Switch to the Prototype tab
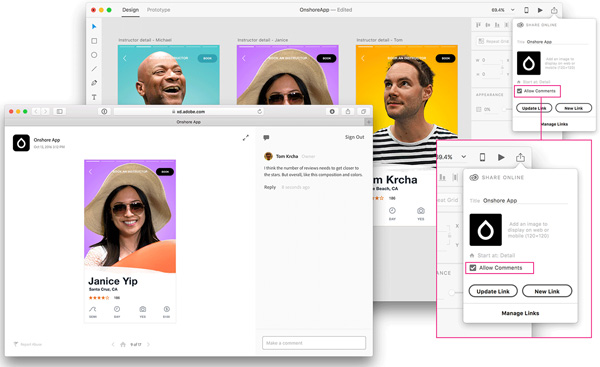This screenshot has height=367, width=600. [x=158, y=10]
